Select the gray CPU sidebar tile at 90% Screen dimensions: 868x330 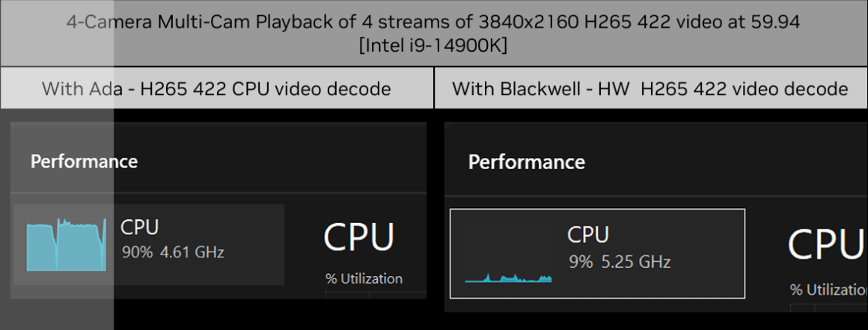coord(149,245)
